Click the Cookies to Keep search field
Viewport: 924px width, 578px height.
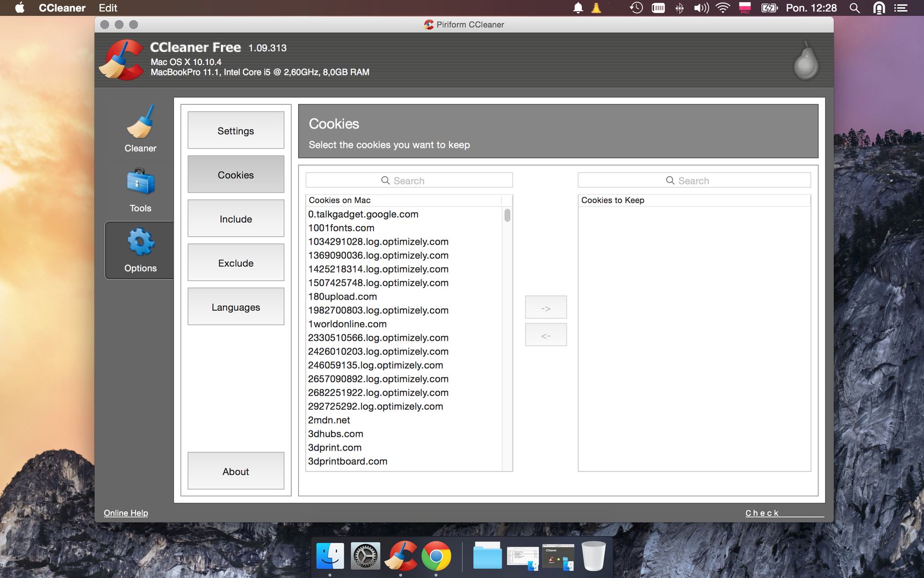click(x=694, y=180)
